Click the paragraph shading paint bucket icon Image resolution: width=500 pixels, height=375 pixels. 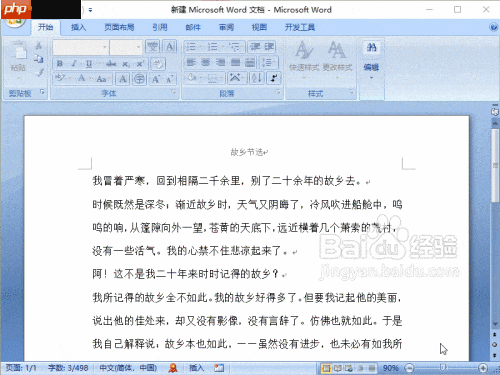pyautogui.click(x=193, y=78)
